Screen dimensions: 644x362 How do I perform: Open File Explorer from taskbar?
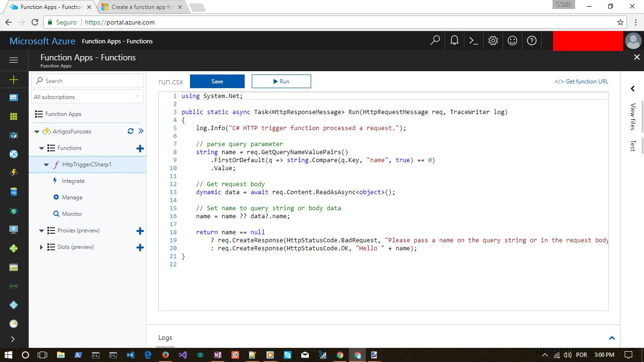61,355
